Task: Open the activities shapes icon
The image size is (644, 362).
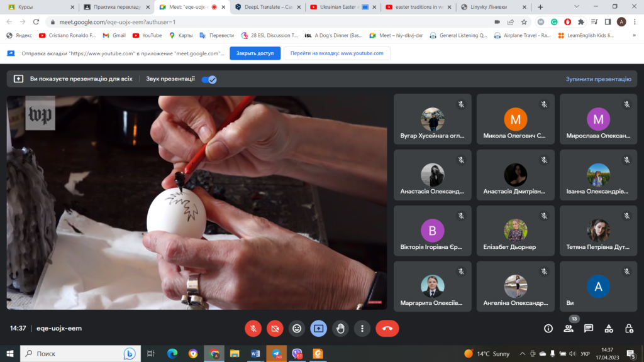Action: (x=609, y=328)
